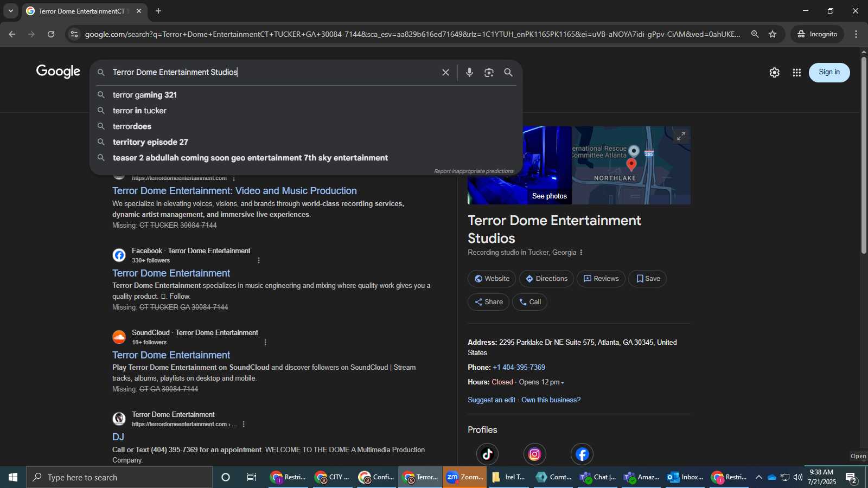Clear the search box with the X icon
Screen dimensions: 868x488
(445, 72)
